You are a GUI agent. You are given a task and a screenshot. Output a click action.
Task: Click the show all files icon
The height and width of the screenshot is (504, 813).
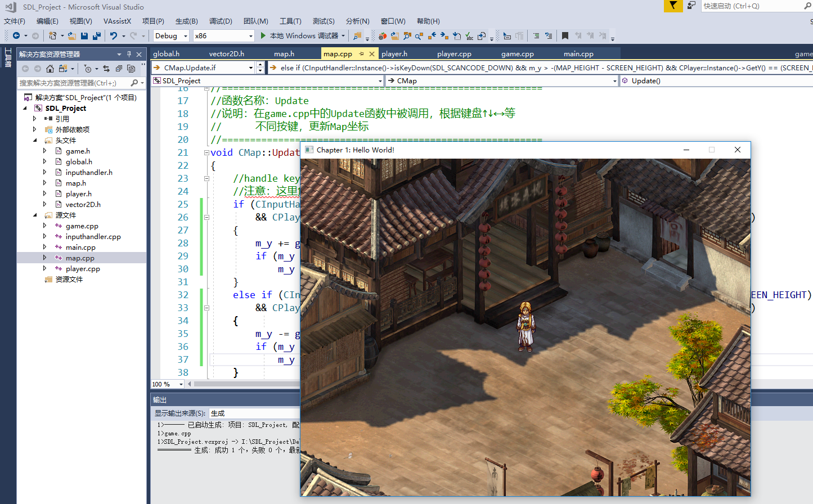pyautogui.click(x=131, y=69)
